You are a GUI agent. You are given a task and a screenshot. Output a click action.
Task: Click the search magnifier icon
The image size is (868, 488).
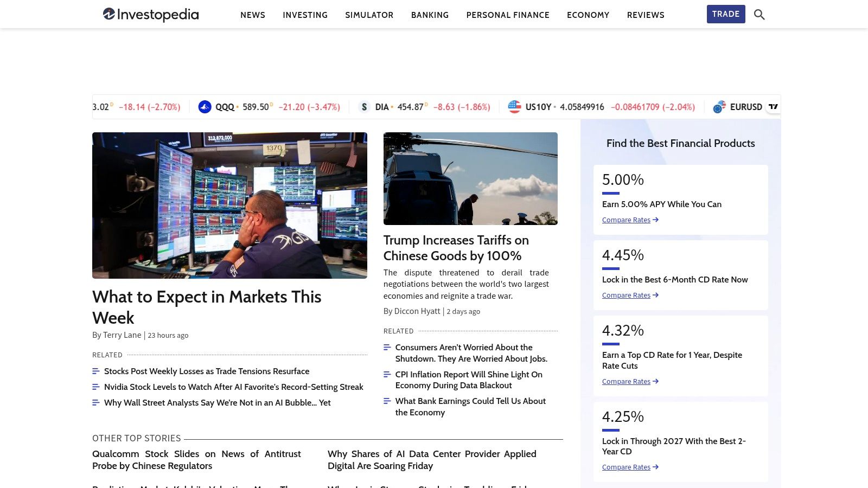pos(759,15)
